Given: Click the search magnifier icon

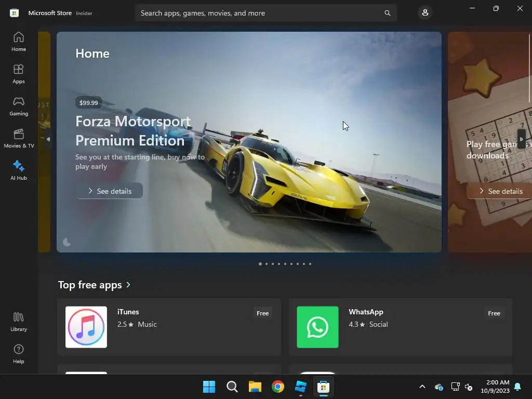Looking at the screenshot, I should 387,13.
